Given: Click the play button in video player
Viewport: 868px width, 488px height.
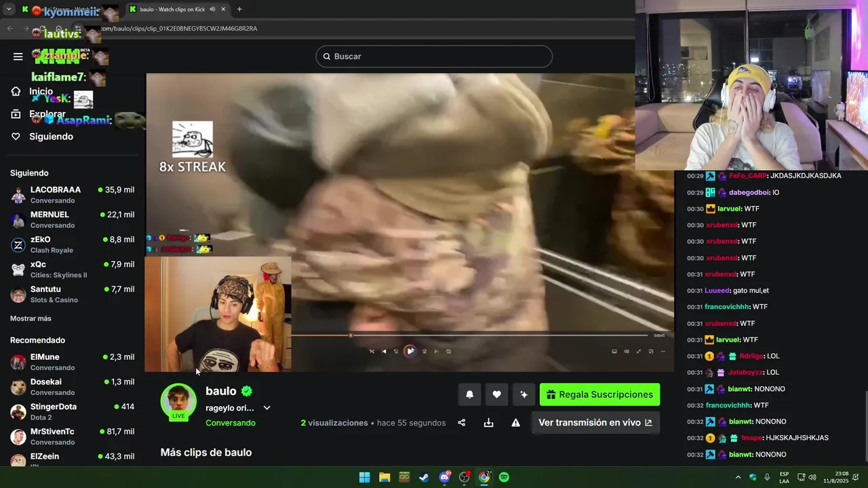Looking at the screenshot, I should (410, 351).
